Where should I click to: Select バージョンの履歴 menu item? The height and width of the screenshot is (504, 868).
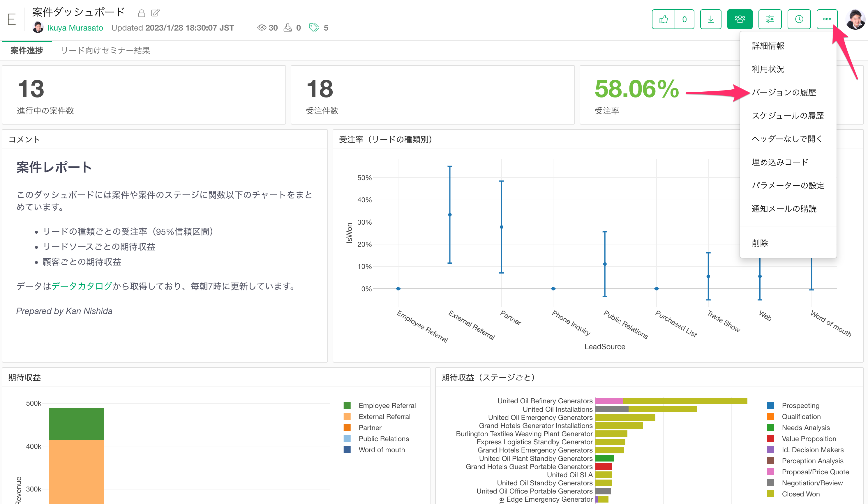pos(788,92)
